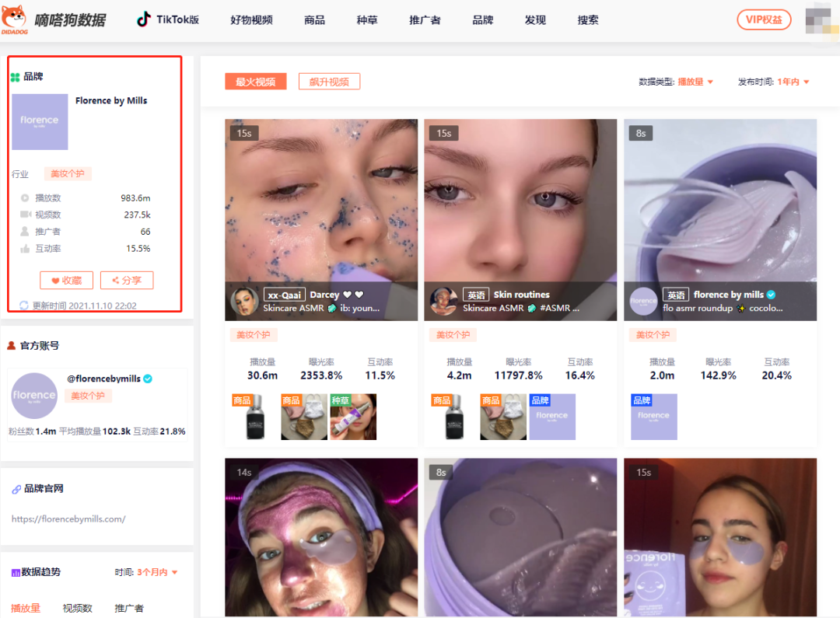The height and width of the screenshot is (618, 840).
Task: Open the 发现 menu item
Action: click(535, 20)
